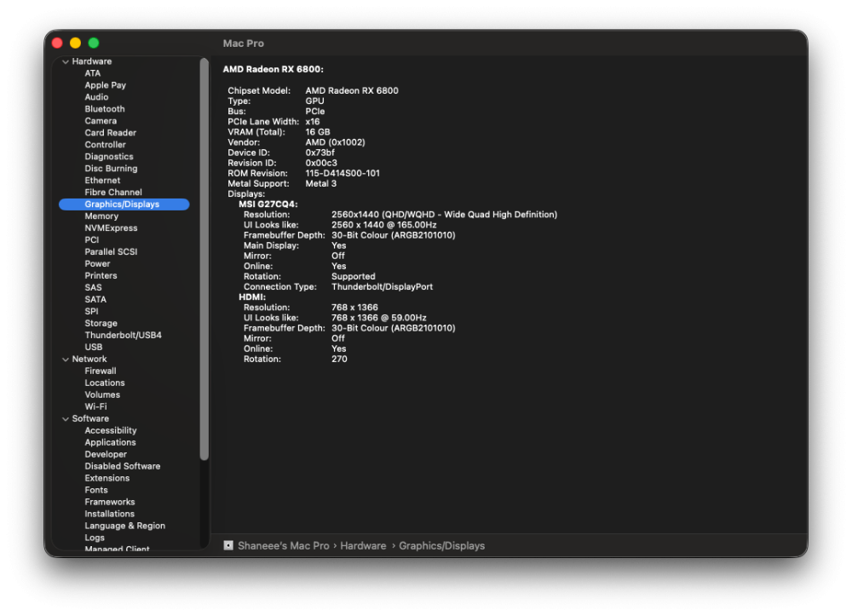852x616 pixels.
Task: Select the highlighted Graphics/Displays item
Action: [x=124, y=204]
